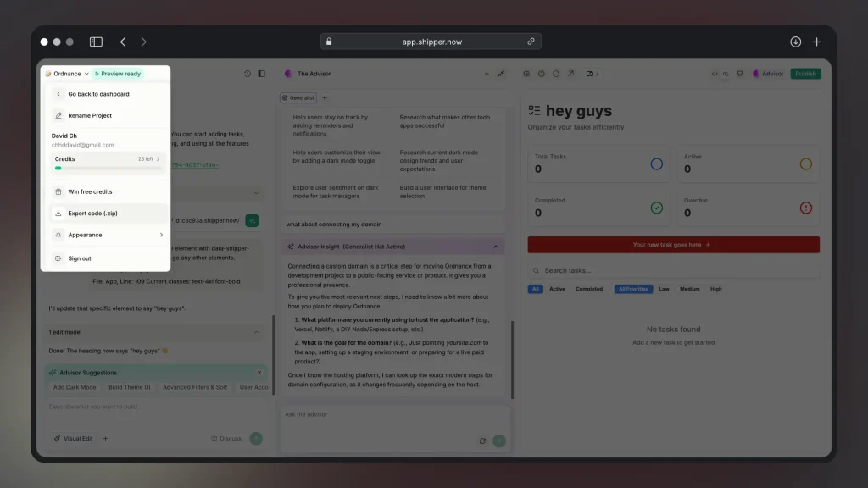This screenshot has height=488, width=868.
Task: Click advisor chat refresh icon
Action: pos(482,441)
